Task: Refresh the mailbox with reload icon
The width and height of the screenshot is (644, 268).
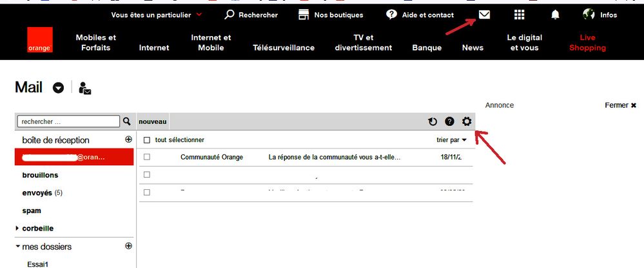Action: tap(433, 121)
